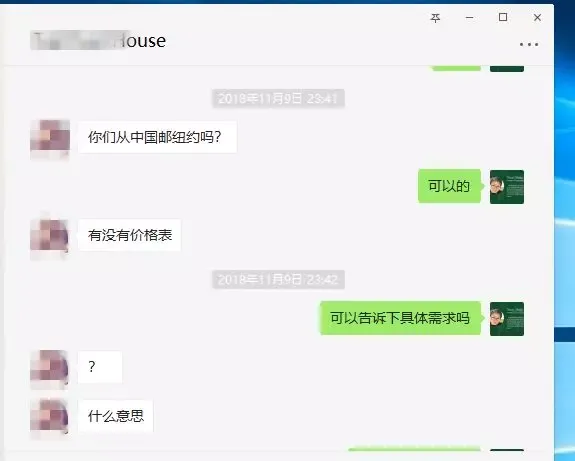Select the 有没有价格表 message bubble
575x461 pixels.
(129, 235)
